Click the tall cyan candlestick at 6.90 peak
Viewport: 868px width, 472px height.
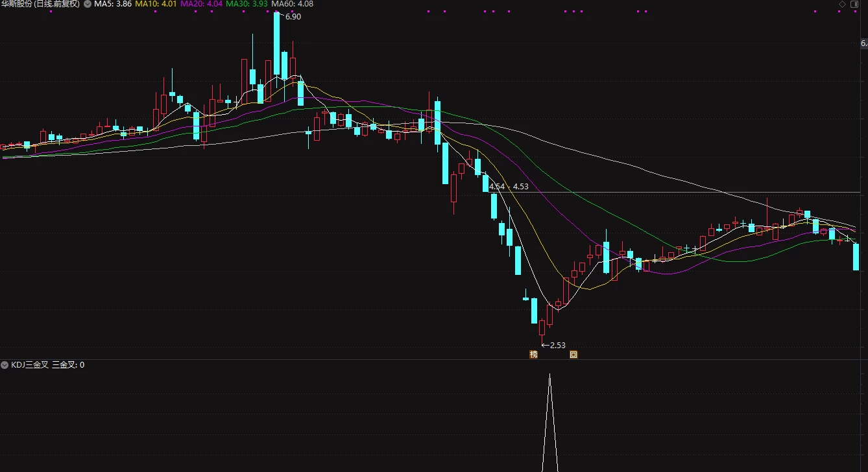pyautogui.click(x=277, y=44)
